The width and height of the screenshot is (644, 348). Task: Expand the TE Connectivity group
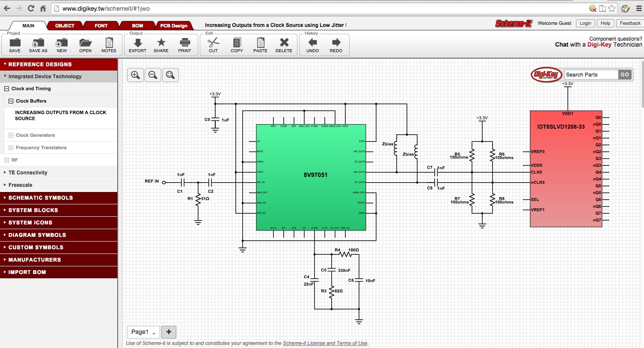pyautogui.click(x=59, y=173)
